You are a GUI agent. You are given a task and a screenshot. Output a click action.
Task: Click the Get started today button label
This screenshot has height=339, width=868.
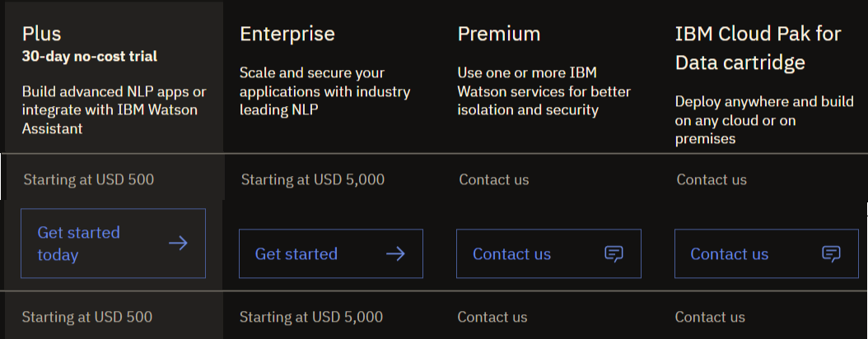pyautogui.click(x=78, y=244)
